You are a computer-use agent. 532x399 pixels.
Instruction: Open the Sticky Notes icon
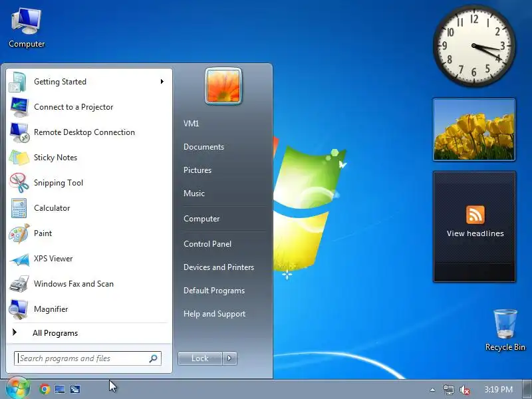[x=19, y=158]
